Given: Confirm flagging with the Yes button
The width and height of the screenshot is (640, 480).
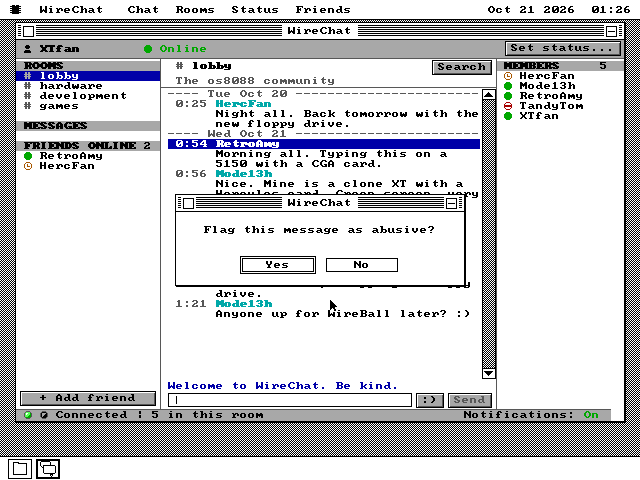Looking at the screenshot, I should pyautogui.click(x=278, y=265).
